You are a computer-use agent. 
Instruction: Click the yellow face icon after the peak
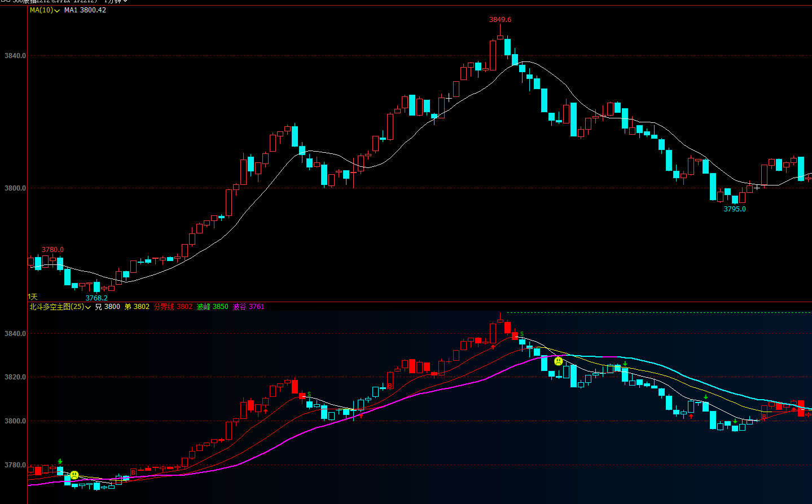558,361
